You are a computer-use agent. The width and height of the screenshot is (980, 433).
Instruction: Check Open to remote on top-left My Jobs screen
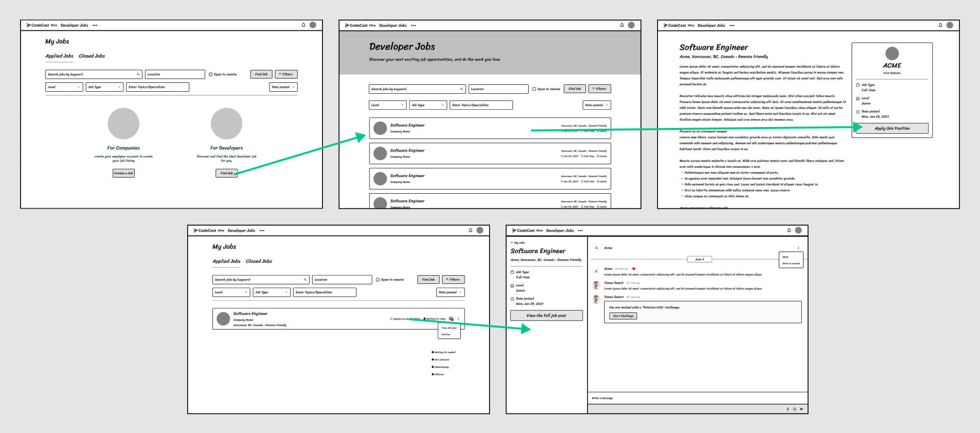click(211, 75)
